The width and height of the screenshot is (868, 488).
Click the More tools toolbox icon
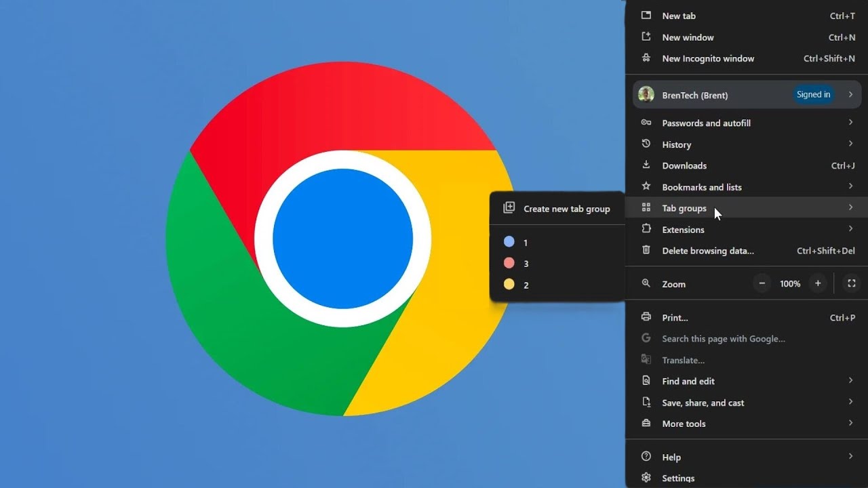646,424
